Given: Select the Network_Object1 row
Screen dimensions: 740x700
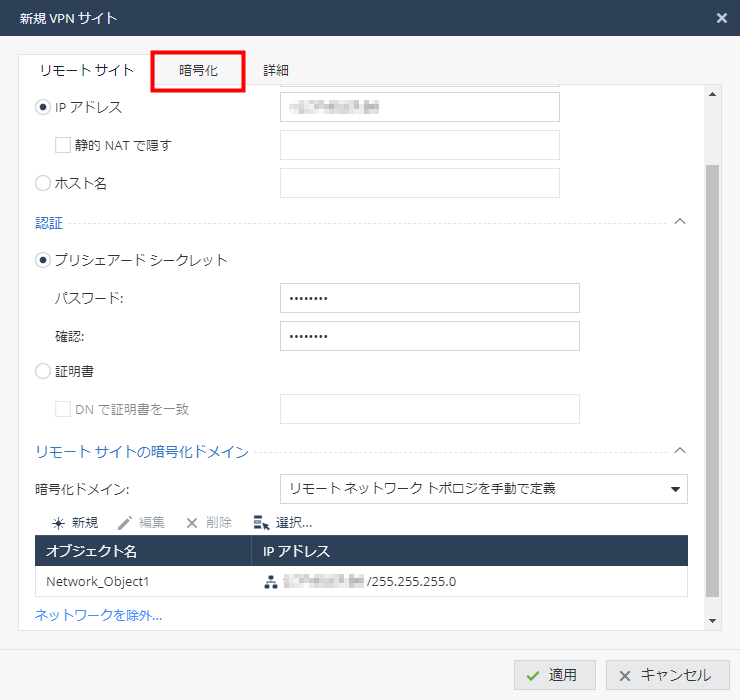Looking at the screenshot, I should pyautogui.click(x=361, y=582).
